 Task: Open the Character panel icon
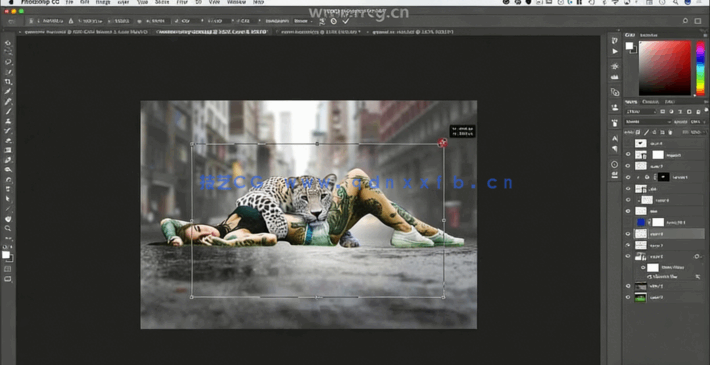pyautogui.click(x=614, y=139)
